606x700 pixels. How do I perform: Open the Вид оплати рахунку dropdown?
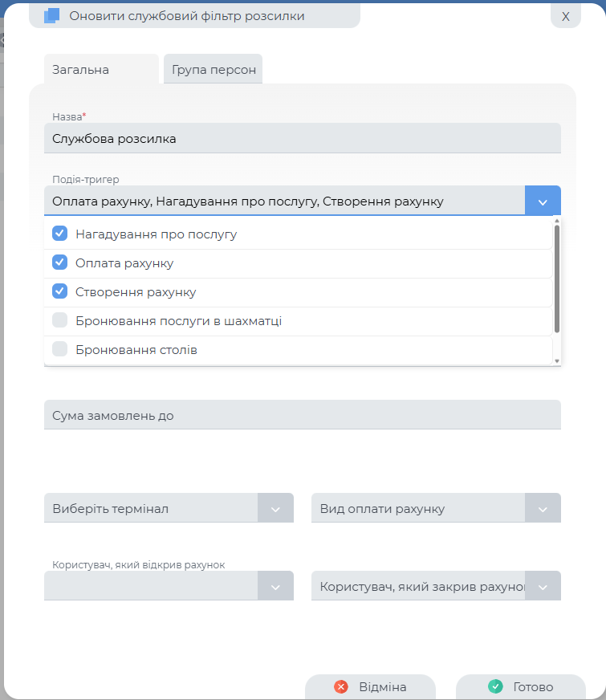[x=543, y=509]
